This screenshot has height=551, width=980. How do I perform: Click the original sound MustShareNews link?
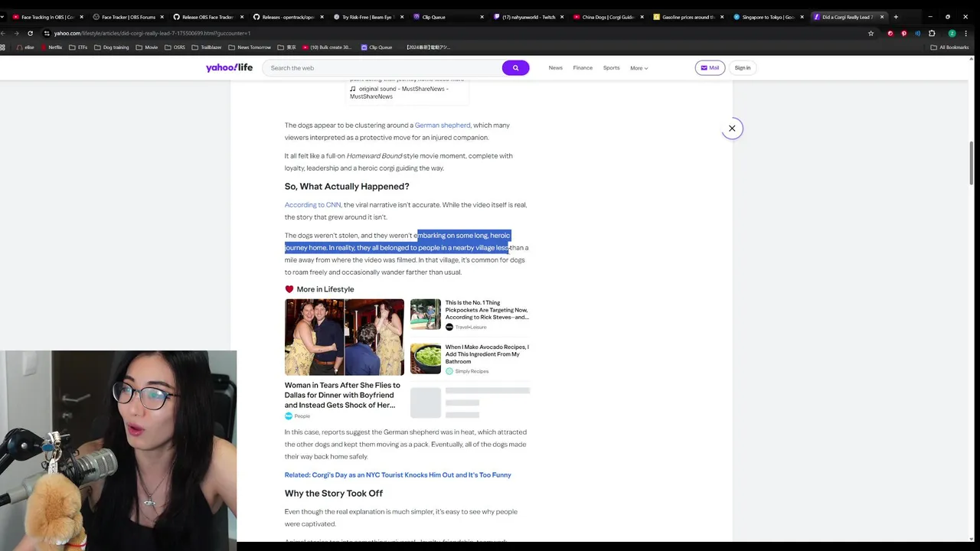point(399,93)
